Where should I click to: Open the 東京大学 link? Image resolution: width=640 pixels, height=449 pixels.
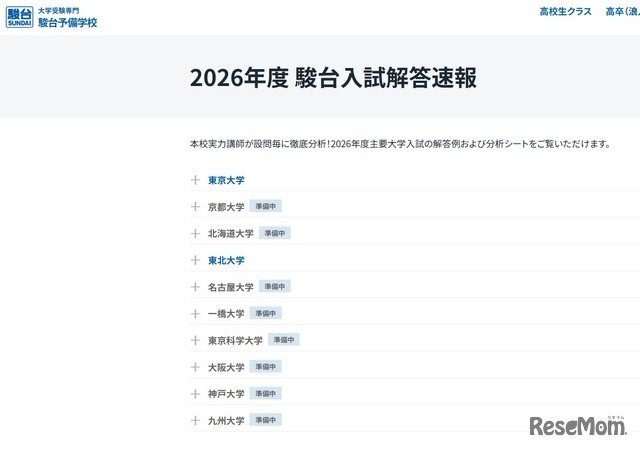(x=226, y=180)
